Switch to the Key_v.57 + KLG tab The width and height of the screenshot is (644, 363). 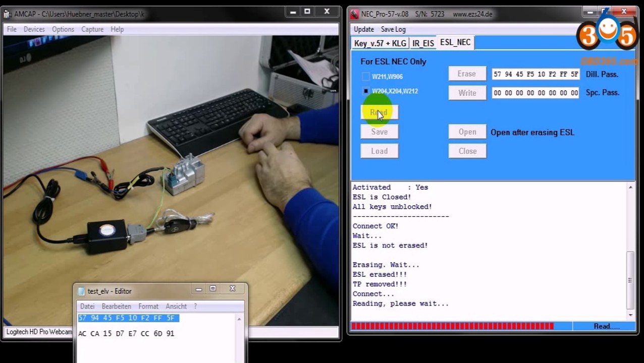(x=380, y=43)
